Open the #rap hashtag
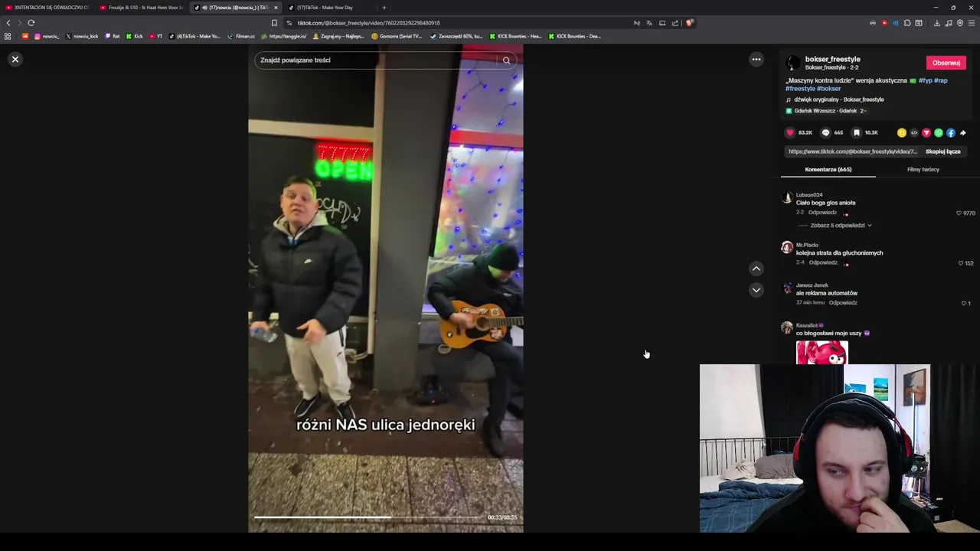This screenshot has width=980, height=551. [941, 80]
